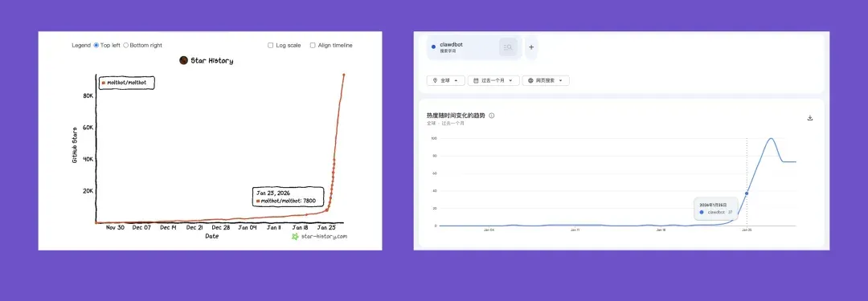Open the 网页搜索 search type dropdown

pos(546,80)
